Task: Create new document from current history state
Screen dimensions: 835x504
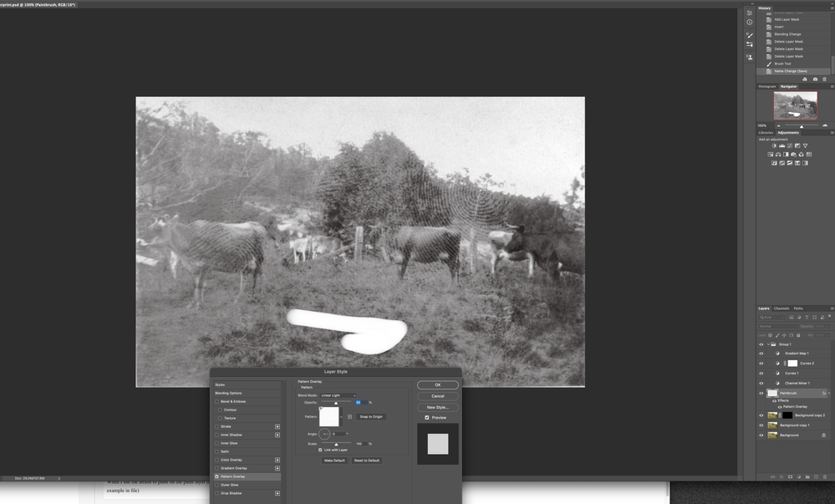Action: point(805,79)
